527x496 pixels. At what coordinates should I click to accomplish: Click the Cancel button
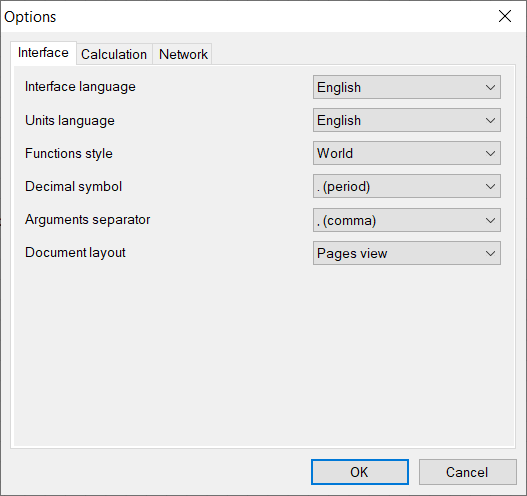pyautogui.click(x=467, y=472)
